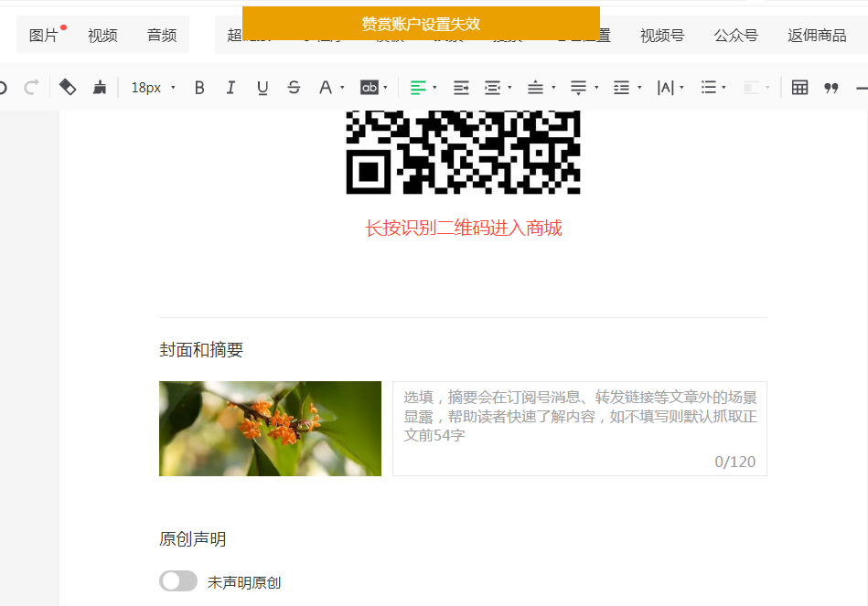Expand the line spacing arrow
This screenshot has width=868, height=606.
(x=639, y=88)
